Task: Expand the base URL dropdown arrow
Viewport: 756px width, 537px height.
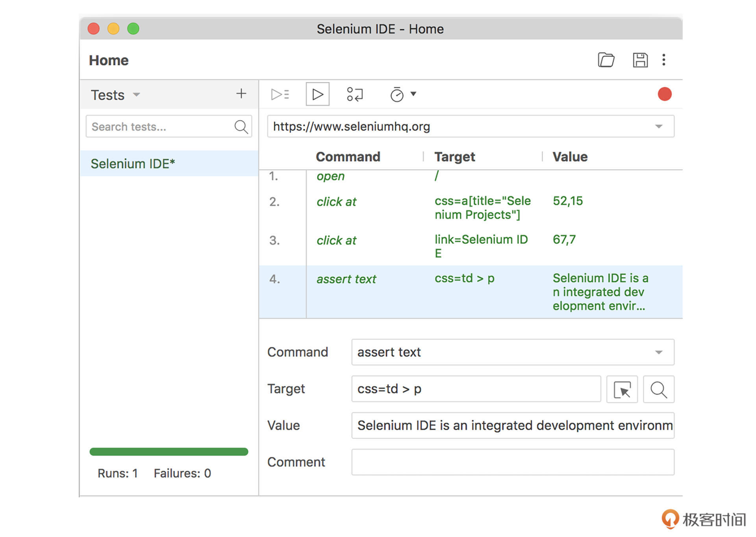Action: tap(659, 126)
